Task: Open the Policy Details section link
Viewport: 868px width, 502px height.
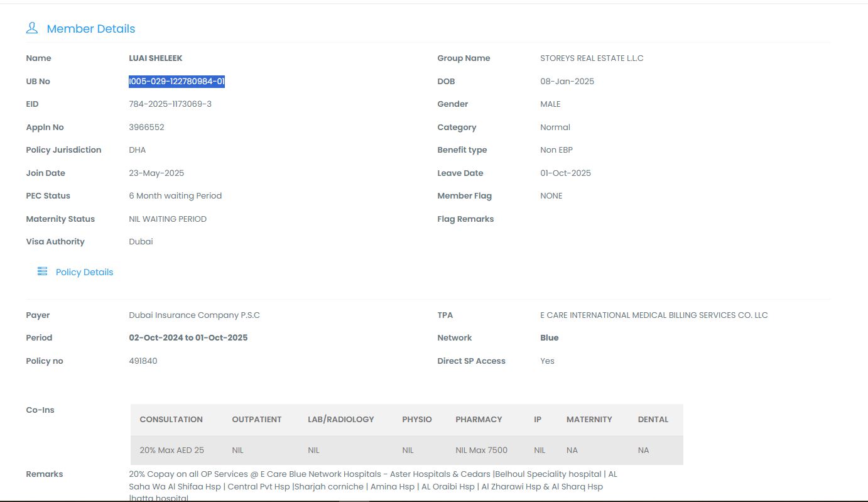Action: coord(84,272)
